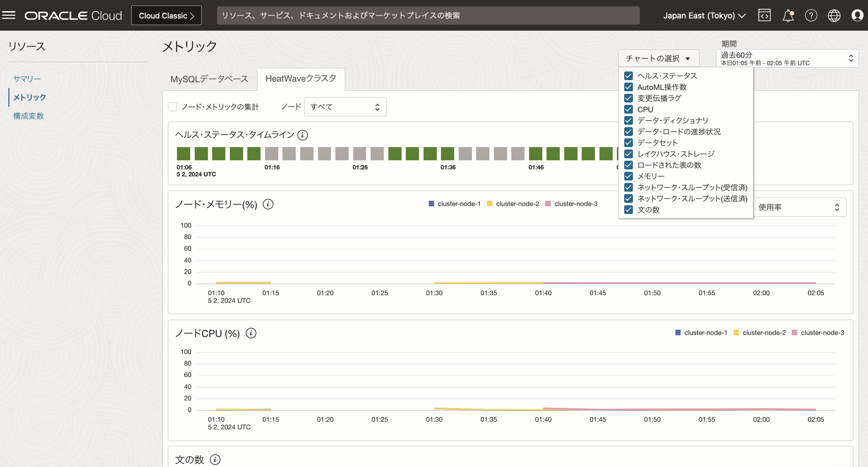Click info icon beside ノード・メモリー(%)
The height and width of the screenshot is (467, 868).
tap(268, 204)
